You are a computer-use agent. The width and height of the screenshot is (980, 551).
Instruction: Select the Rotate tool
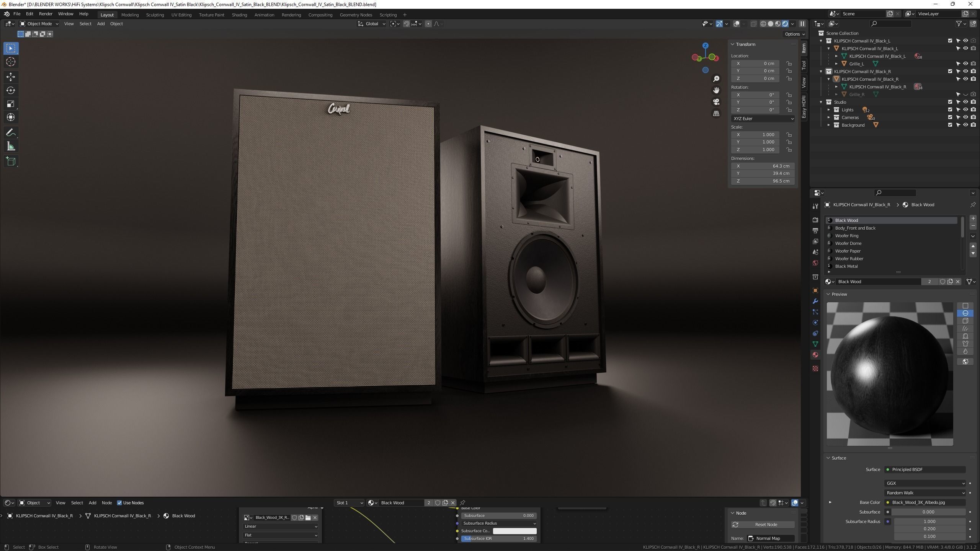click(x=11, y=90)
